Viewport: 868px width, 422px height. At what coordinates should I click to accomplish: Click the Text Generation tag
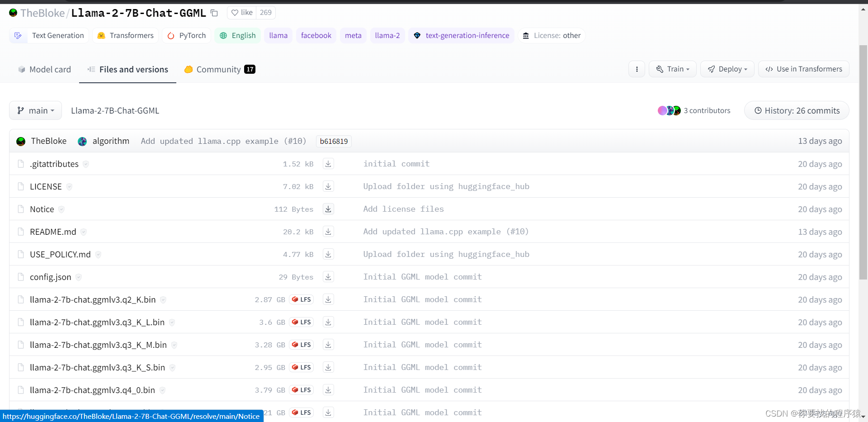click(x=49, y=35)
